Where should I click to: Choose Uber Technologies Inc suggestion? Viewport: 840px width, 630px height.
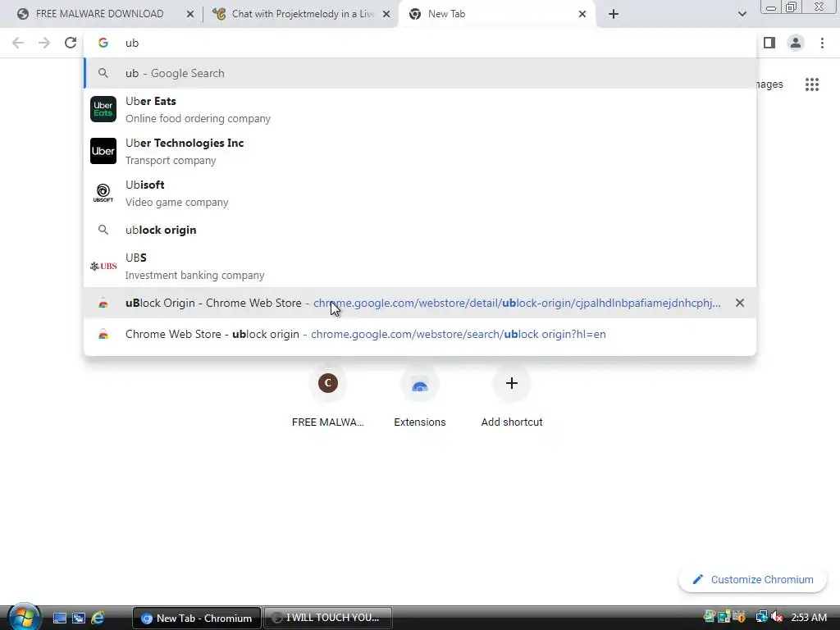point(185,151)
